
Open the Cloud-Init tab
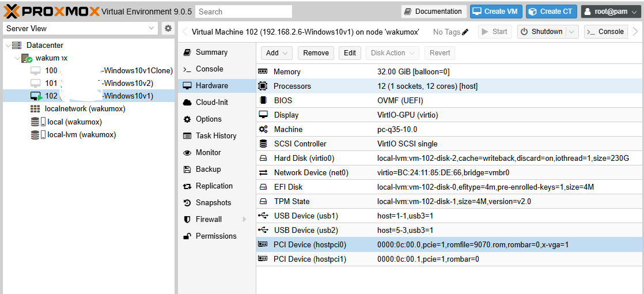(x=217, y=102)
